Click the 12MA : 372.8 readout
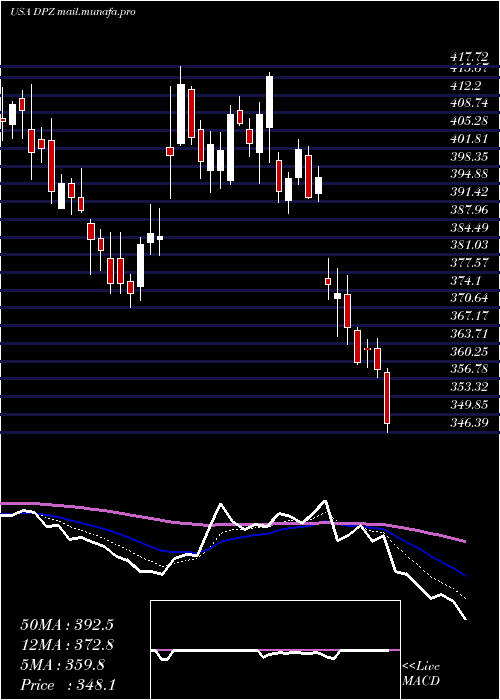 click(x=67, y=645)
